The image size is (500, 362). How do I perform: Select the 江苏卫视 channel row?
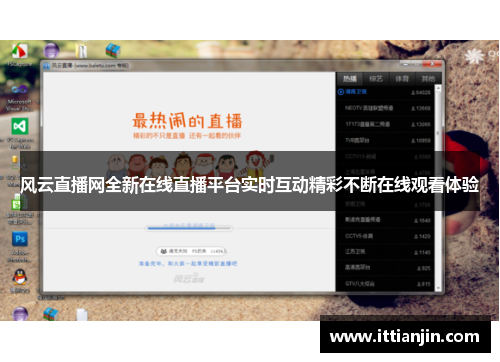point(385,252)
